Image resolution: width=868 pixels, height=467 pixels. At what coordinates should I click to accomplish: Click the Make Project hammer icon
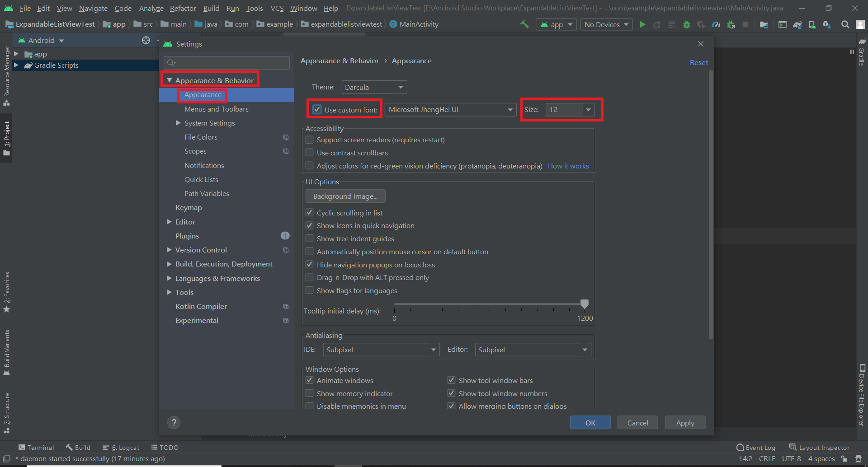[524, 24]
